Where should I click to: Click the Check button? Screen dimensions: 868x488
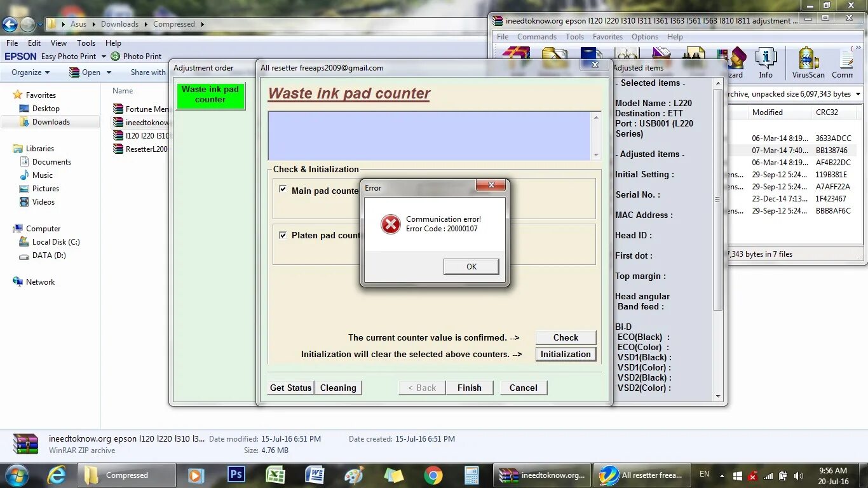566,337
